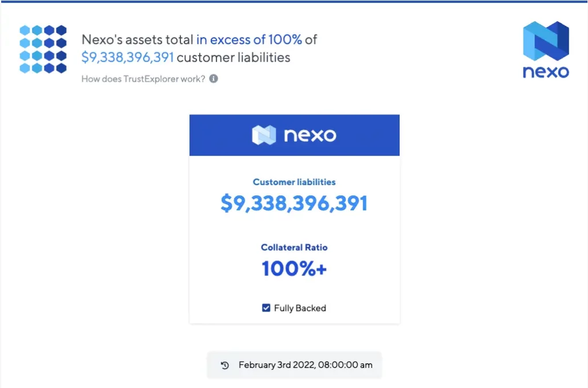Click the "Fully Backed" label text
The image size is (588, 388).
(300, 308)
